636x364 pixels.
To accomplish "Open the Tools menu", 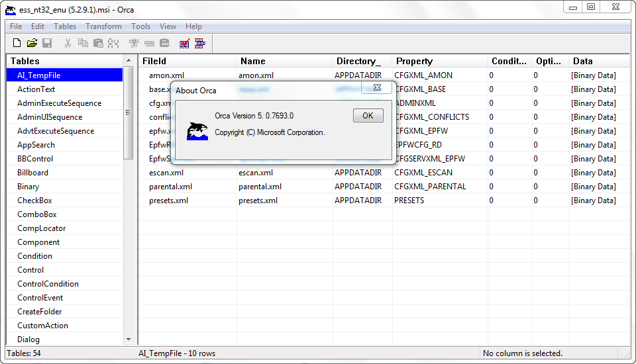I will [140, 26].
